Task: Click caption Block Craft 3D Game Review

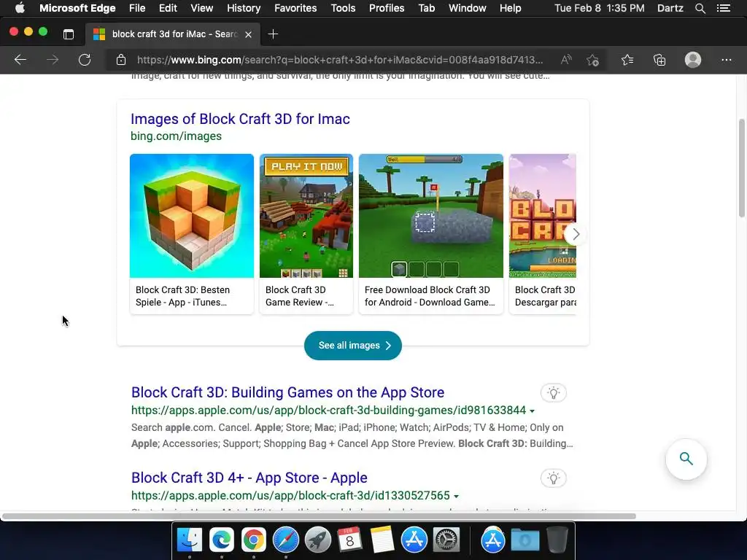Action: point(299,296)
